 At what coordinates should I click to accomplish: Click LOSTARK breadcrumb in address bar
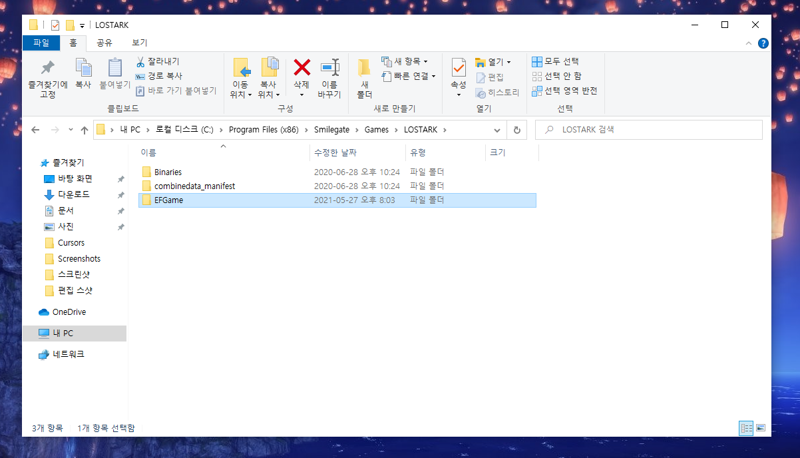point(420,130)
